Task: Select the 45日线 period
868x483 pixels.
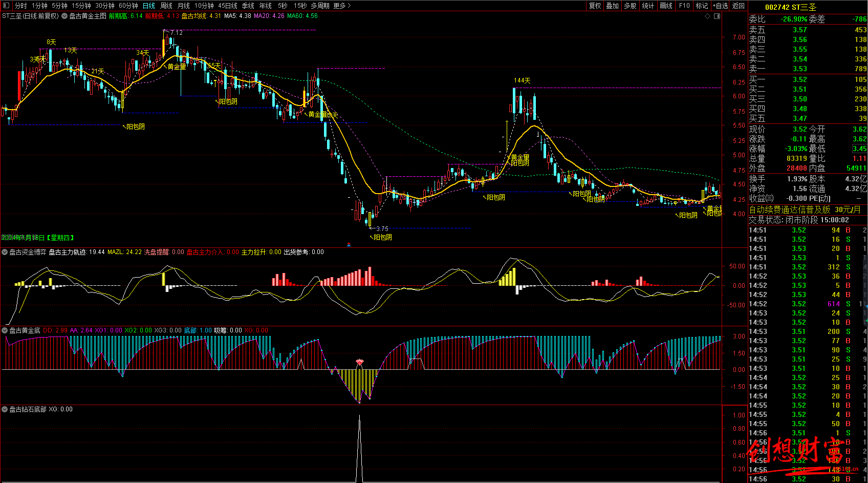Action: click(x=228, y=6)
